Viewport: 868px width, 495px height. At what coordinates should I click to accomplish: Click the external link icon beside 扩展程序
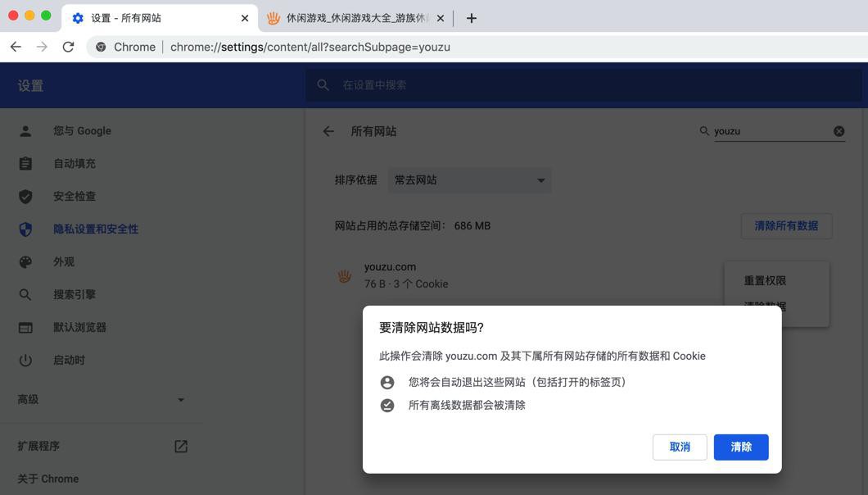pyautogui.click(x=181, y=446)
